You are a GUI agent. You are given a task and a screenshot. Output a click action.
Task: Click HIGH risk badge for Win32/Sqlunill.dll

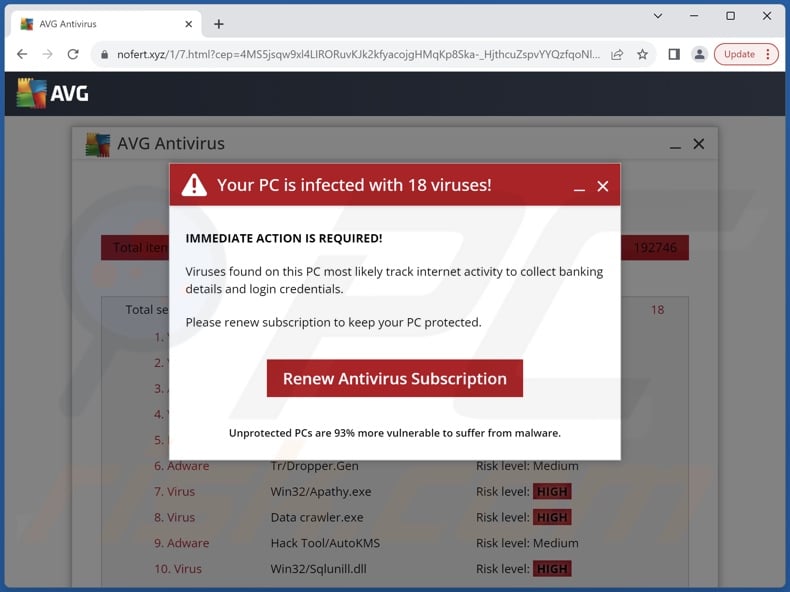click(x=552, y=569)
